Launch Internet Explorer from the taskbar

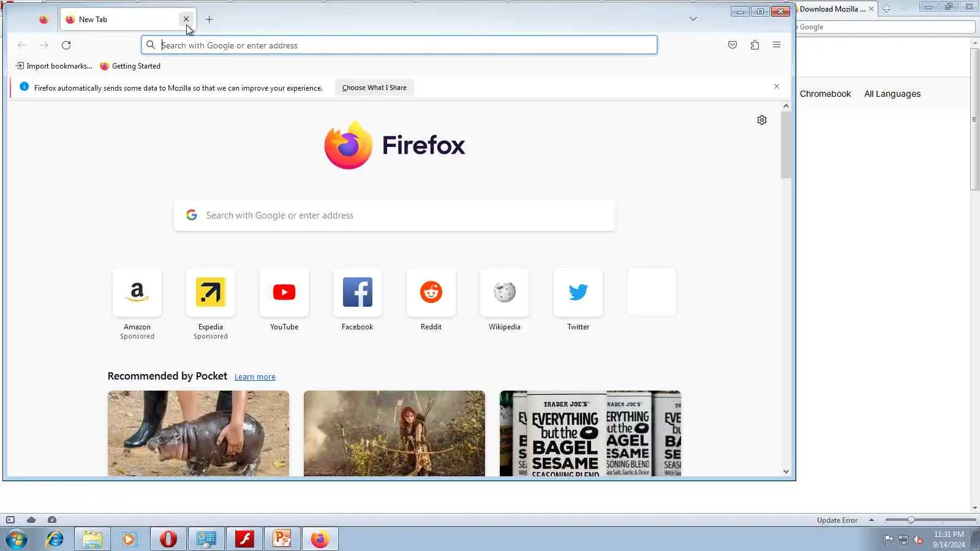tap(55, 539)
